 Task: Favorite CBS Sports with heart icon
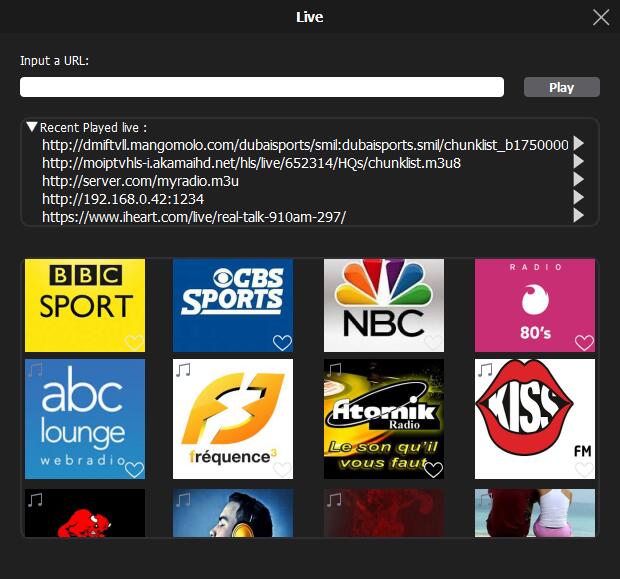282,342
